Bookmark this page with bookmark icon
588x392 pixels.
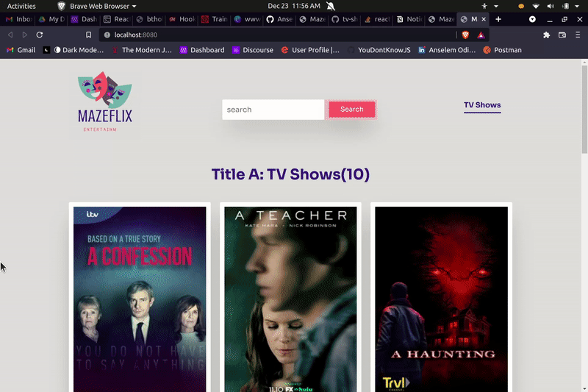coord(88,35)
